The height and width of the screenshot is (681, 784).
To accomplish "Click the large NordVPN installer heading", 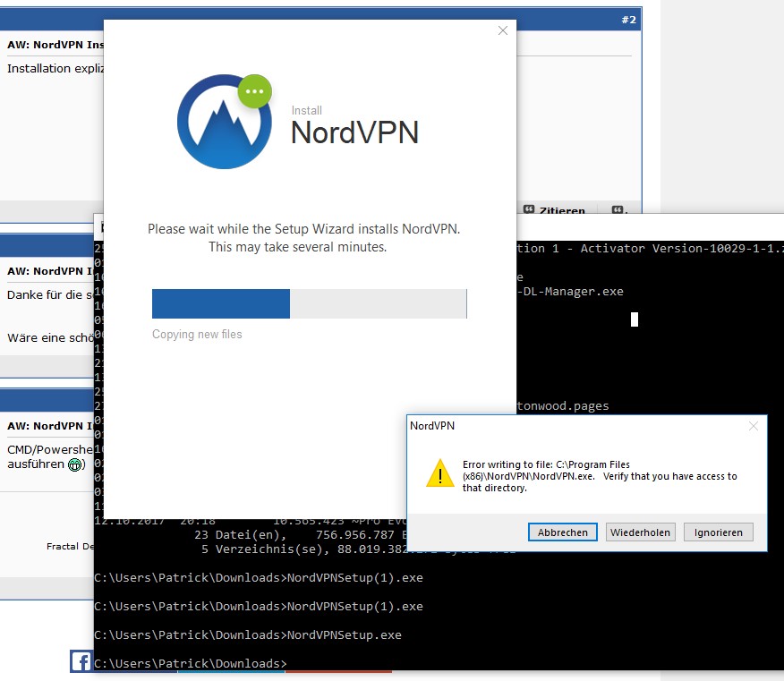I will click(354, 132).
